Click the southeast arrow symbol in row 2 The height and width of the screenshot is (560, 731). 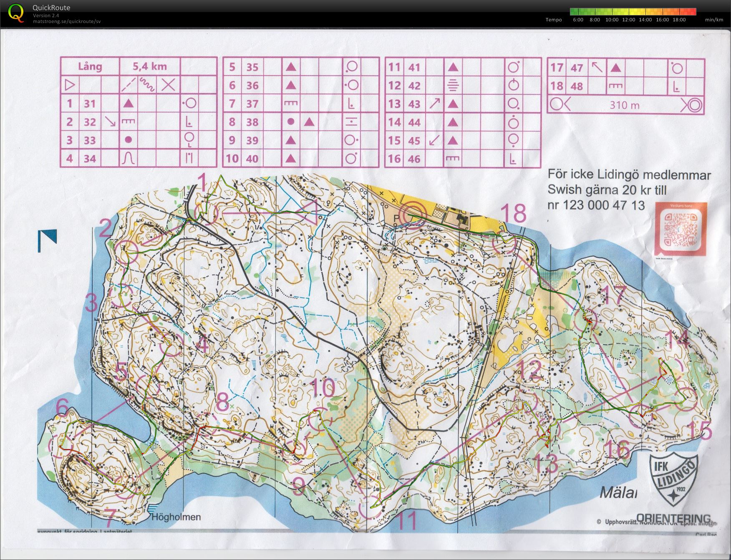[x=111, y=121]
